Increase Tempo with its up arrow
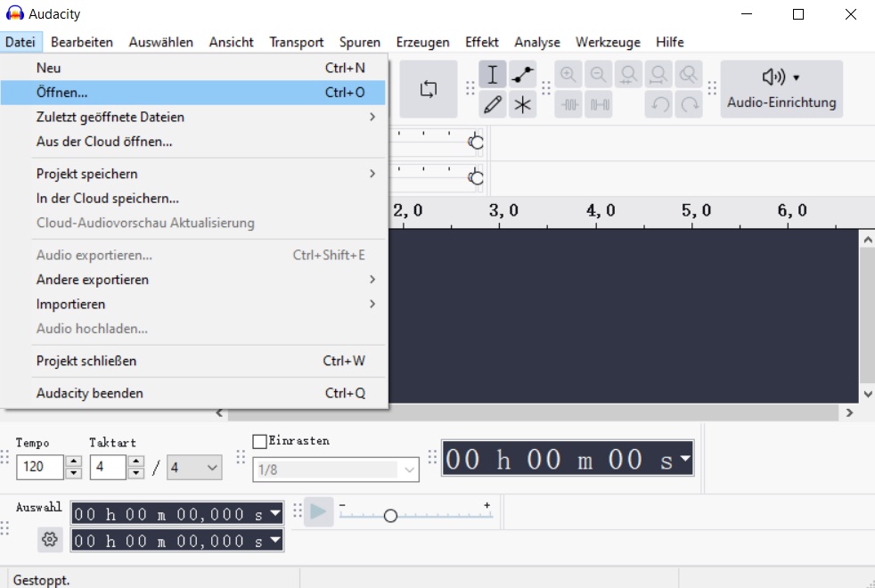875x588 pixels. [74, 461]
